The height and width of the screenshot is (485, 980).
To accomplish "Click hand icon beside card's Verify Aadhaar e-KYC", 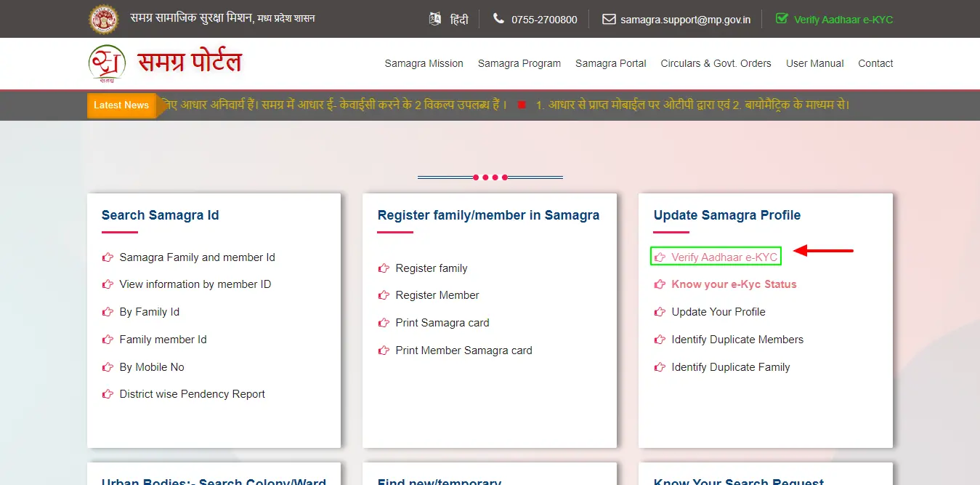I will pyautogui.click(x=660, y=257).
